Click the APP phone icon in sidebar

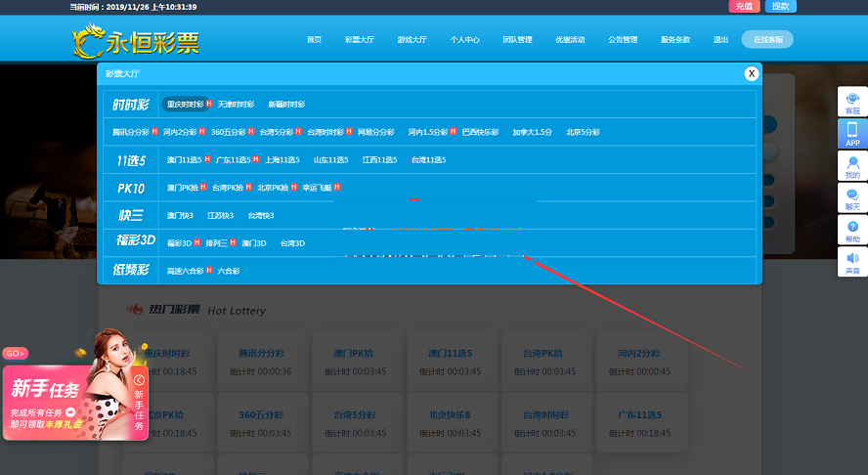coord(852,133)
